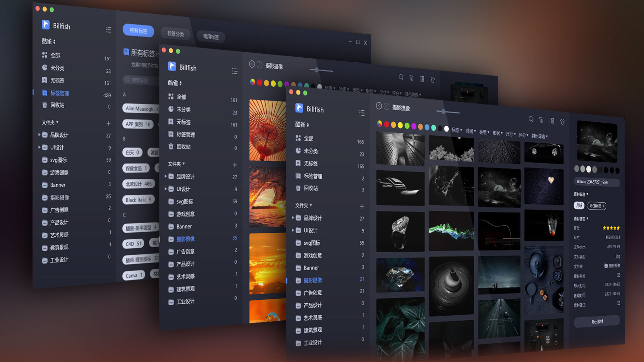
Task: Click the hamburger list icon beside Billfish logo
Action: pyautogui.click(x=362, y=113)
